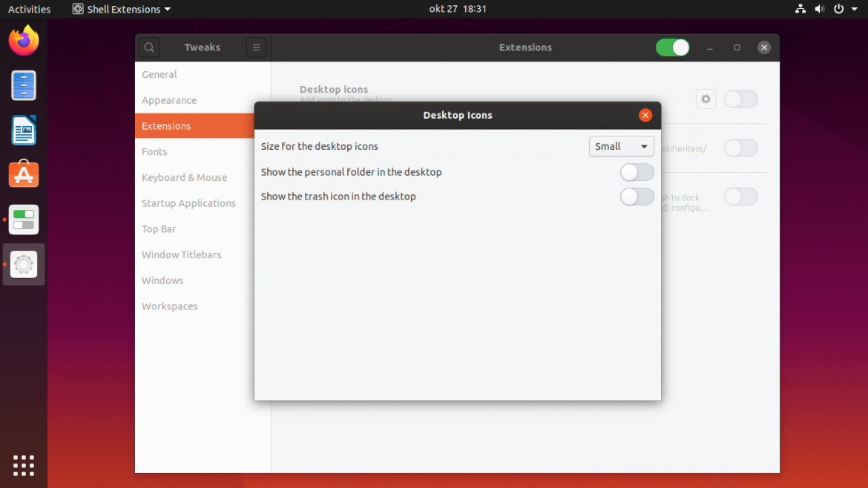The width and height of the screenshot is (868, 488).
Task: Click Activities in the top bar
Action: 29,9
